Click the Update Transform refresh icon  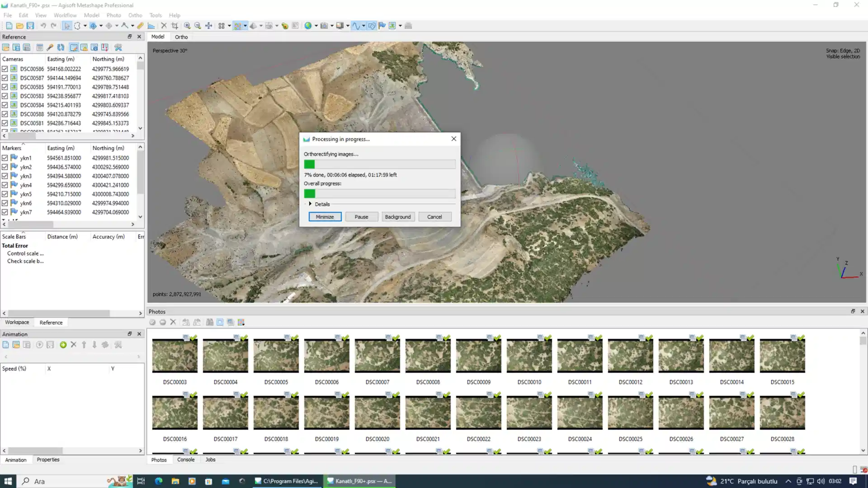tap(61, 47)
